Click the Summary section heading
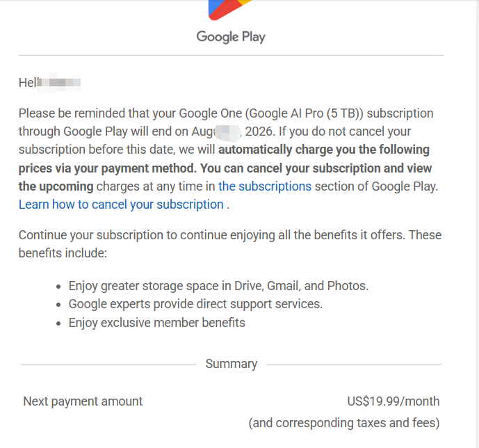The height and width of the screenshot is (448, 479). tap(232, 364)
